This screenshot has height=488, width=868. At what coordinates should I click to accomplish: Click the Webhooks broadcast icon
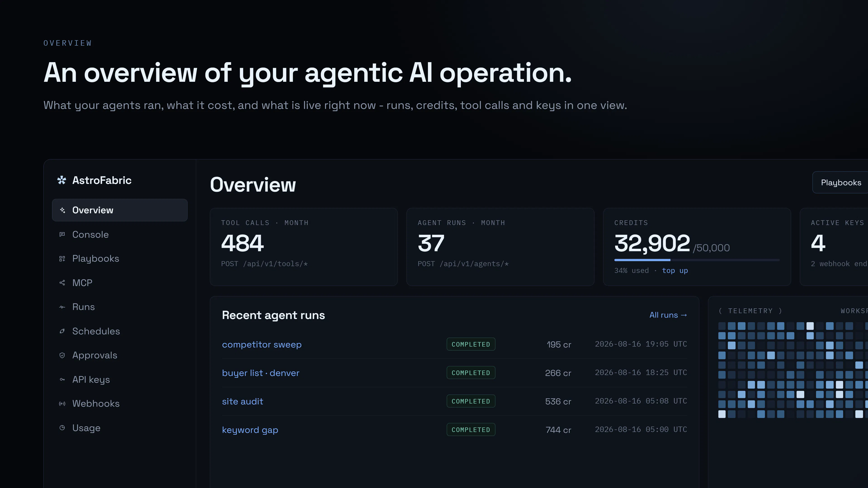pyautogui.click(x=62, y=404)
